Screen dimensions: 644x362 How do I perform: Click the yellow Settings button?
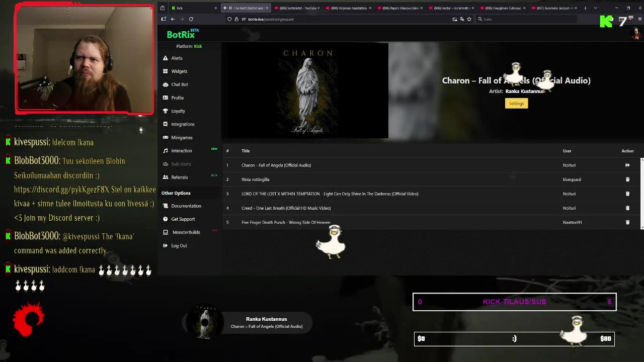point(516,104)
